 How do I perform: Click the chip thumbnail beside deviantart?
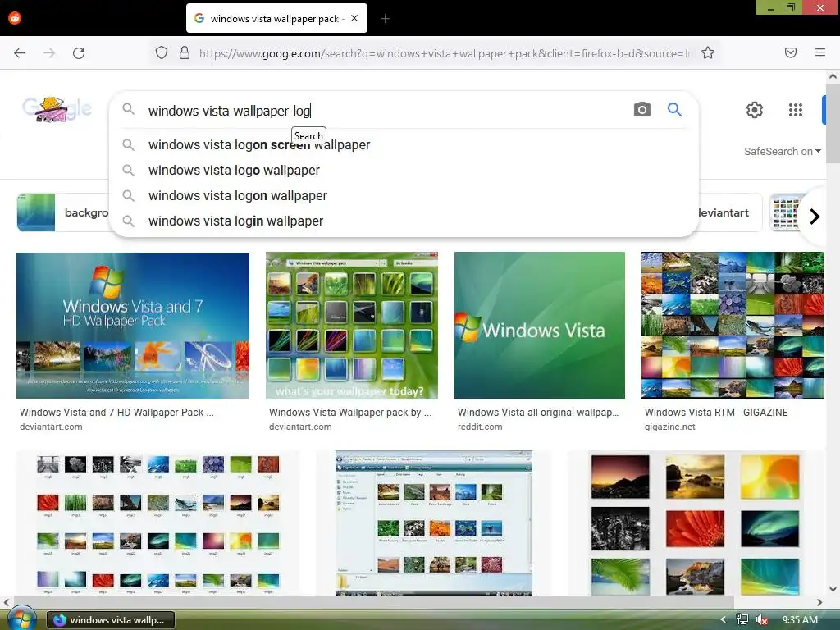[786, 212]
